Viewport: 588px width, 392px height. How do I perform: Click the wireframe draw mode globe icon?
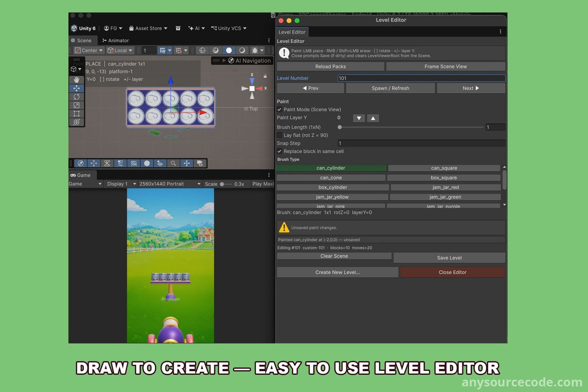(202, 50)
